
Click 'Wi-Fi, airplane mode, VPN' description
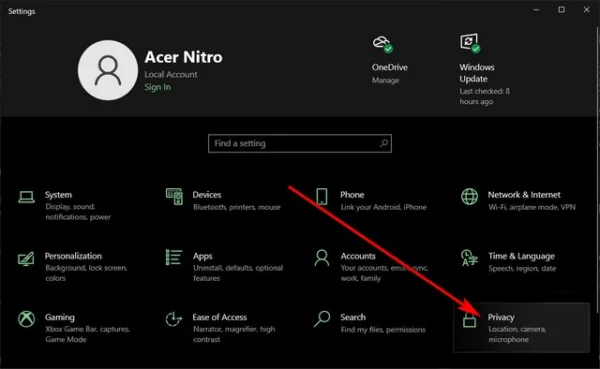532,207
